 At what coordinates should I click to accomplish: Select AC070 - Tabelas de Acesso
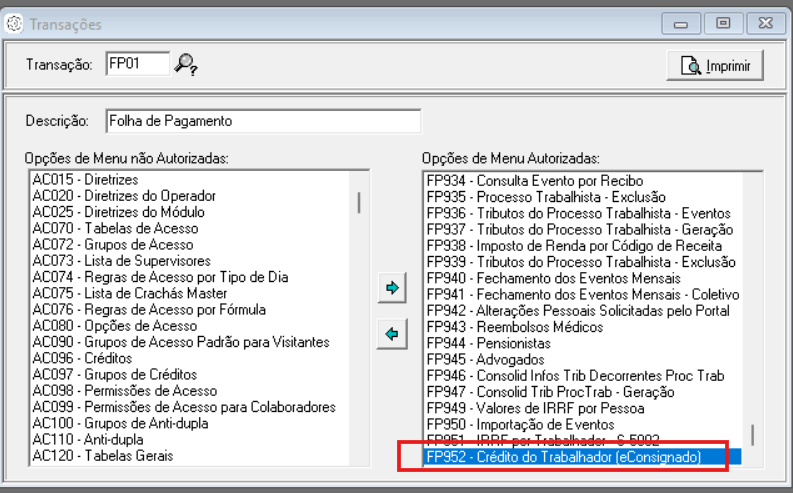pyautogui.click(x=115, y=229)
